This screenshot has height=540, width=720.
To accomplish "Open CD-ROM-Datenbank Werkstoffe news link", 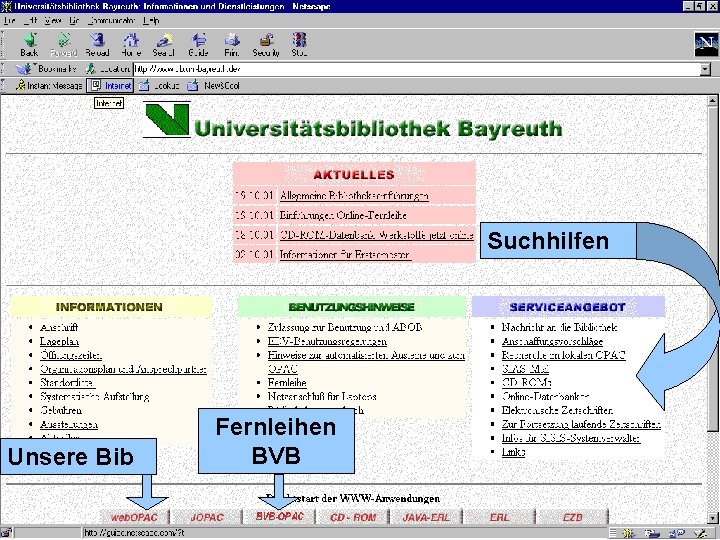I will coord(377,235).
